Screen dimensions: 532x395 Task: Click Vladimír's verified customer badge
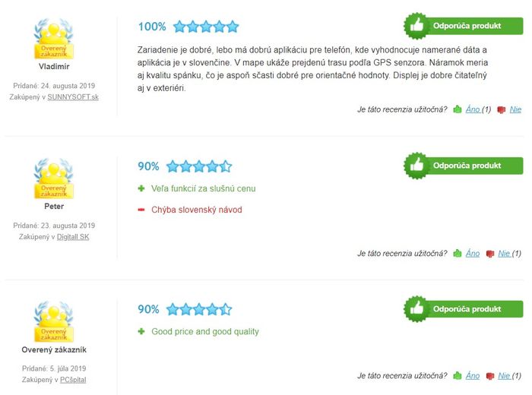[x=54, y=39]
